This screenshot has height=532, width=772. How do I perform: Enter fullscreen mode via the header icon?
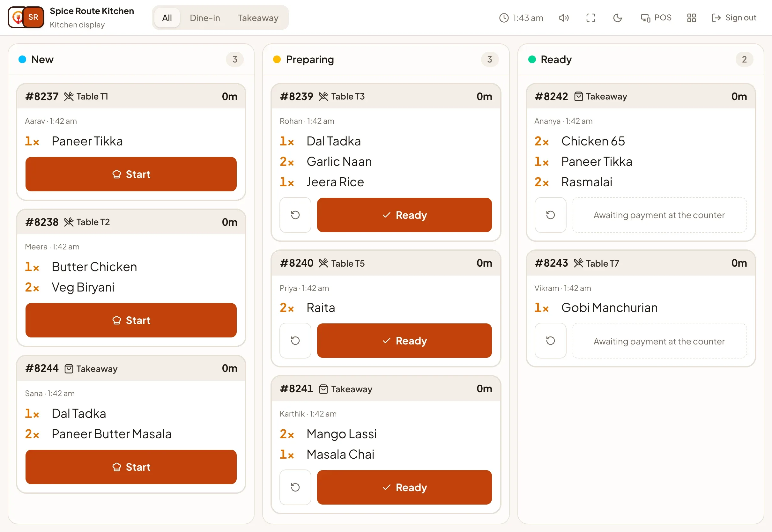pos(591,18)
